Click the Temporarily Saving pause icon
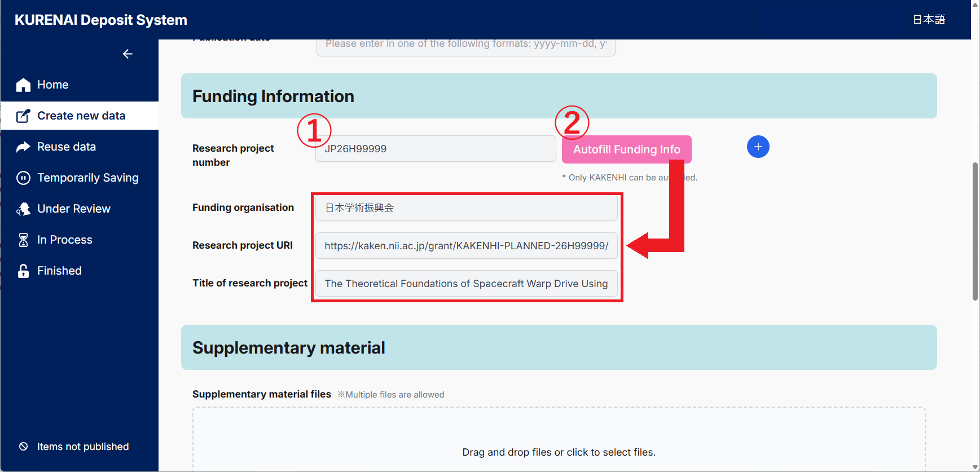 (x=23, y=178)
